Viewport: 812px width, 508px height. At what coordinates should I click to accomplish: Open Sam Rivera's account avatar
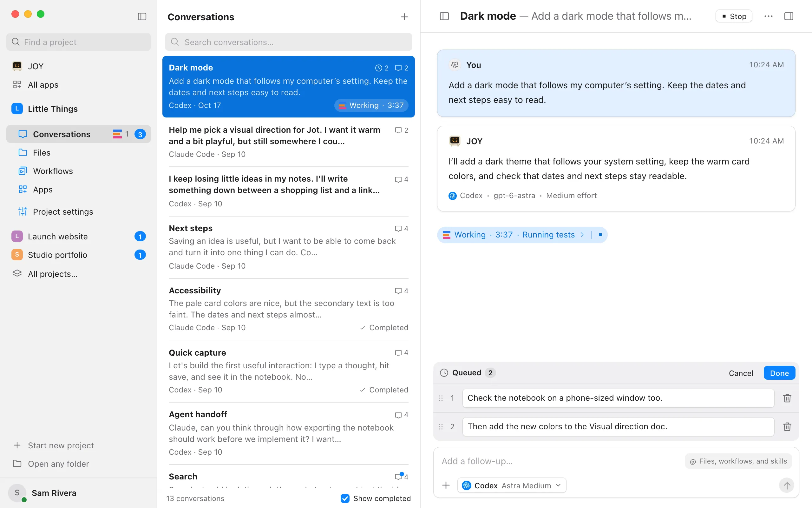(x=17, y=493)
